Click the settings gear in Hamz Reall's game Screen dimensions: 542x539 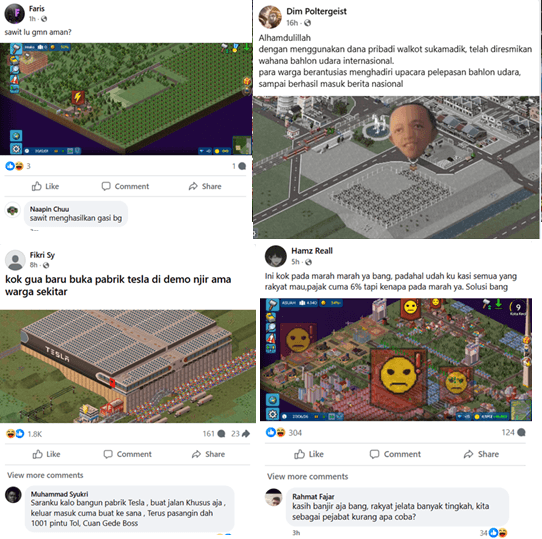(x=272, y=414)
